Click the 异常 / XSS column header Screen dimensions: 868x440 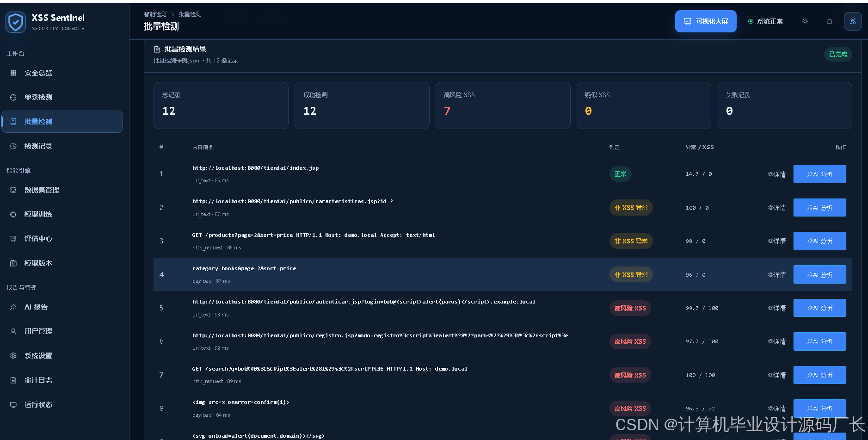tap(700, 147)
